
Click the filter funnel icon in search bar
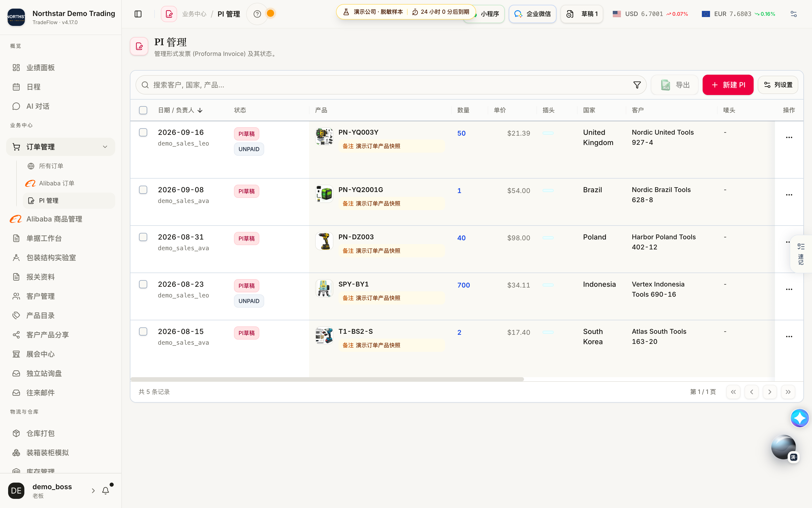point(637,85)
